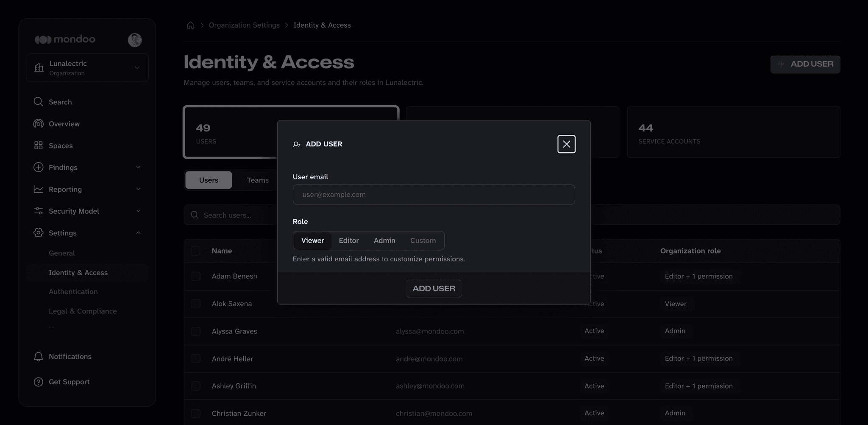Click the Notifications bell icon

pyautogui.click(x=38, y=357)
